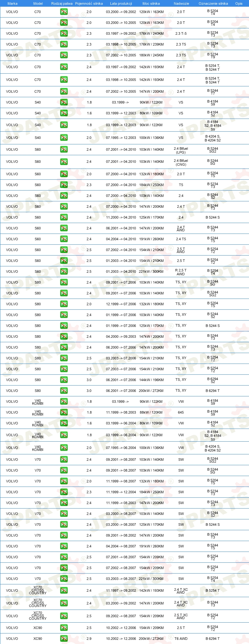Click fuel icon in V70 221kW / 300KM row
Image resolution: width=249 pixels, height=644 pixels.
(x=64, y=579)
